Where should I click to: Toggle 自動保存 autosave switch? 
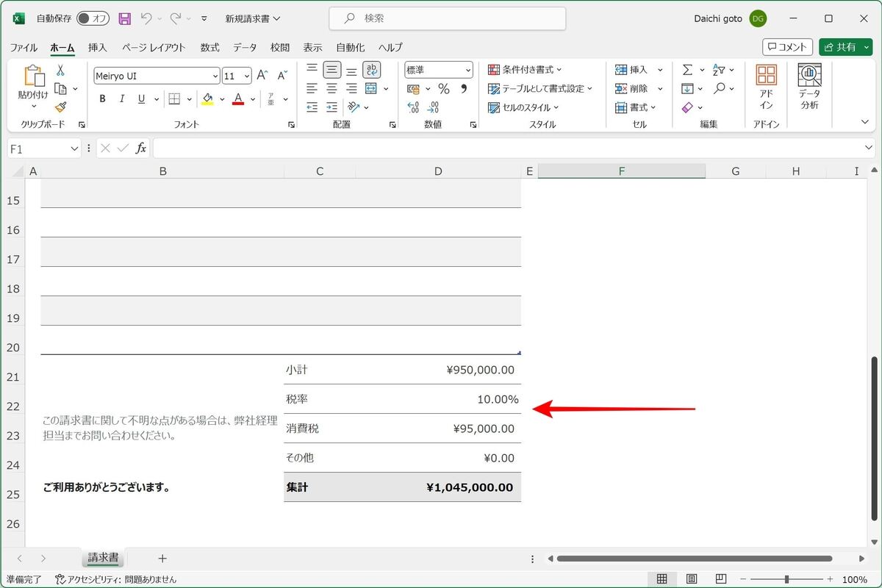click(93, 18)
